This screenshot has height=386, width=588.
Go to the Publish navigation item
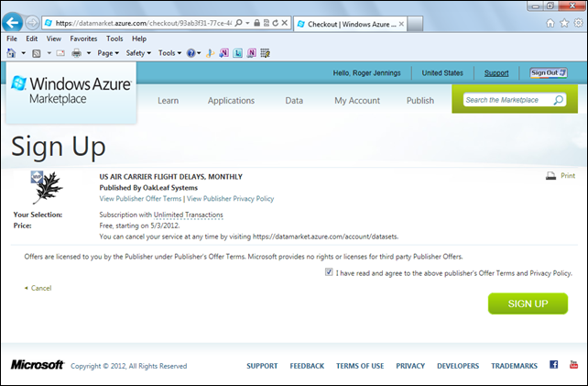420,101
